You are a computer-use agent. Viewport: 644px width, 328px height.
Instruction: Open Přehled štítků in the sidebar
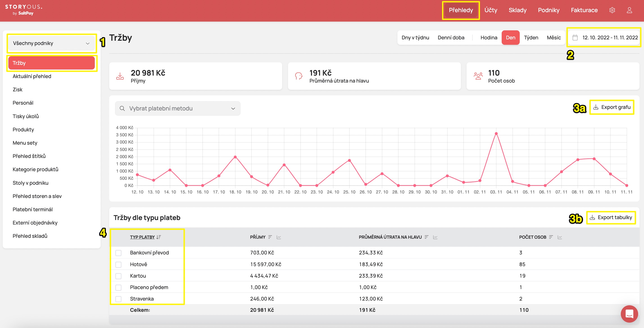coord(29,156)
